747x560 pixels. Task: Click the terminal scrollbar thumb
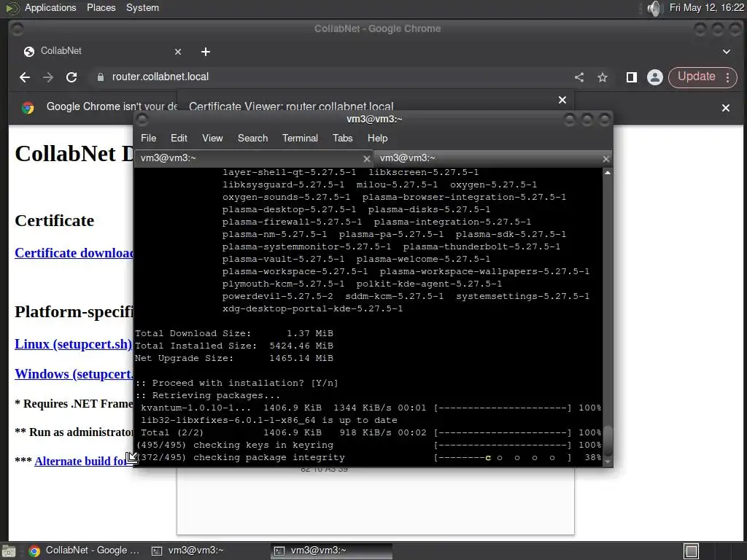[x=608, y=440]
